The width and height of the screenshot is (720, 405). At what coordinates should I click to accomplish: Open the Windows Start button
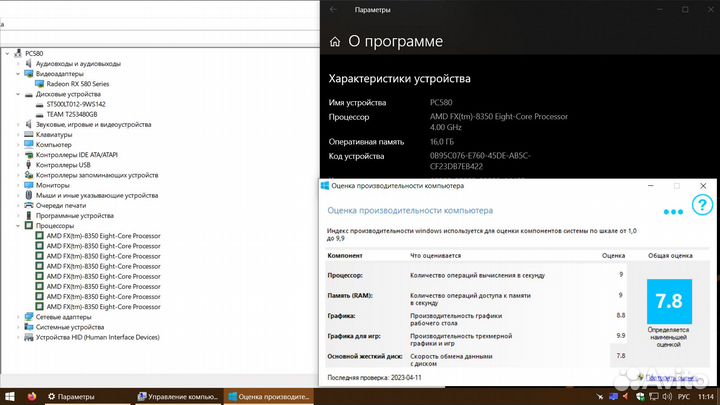(x=10, y=396)
